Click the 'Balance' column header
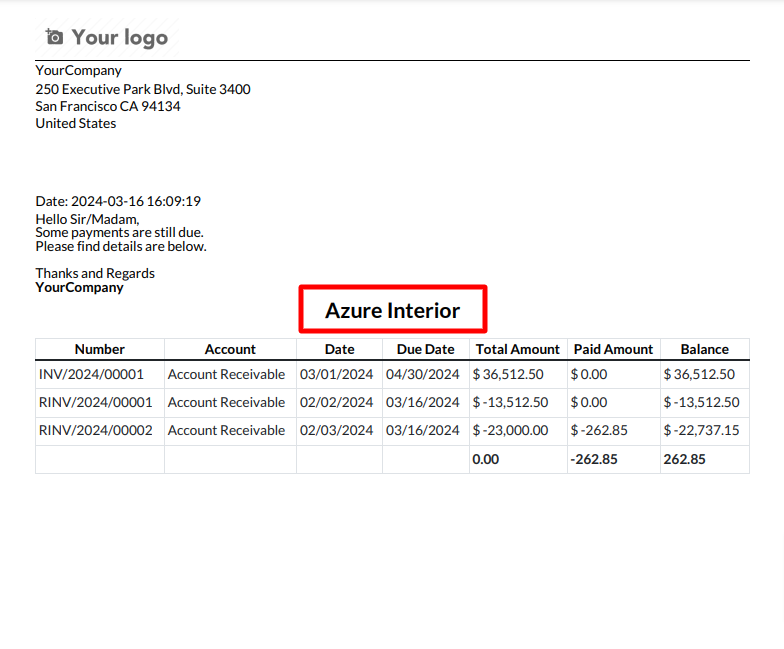The height and width of the screenshot is (649, 784). [x=704, y=349]
